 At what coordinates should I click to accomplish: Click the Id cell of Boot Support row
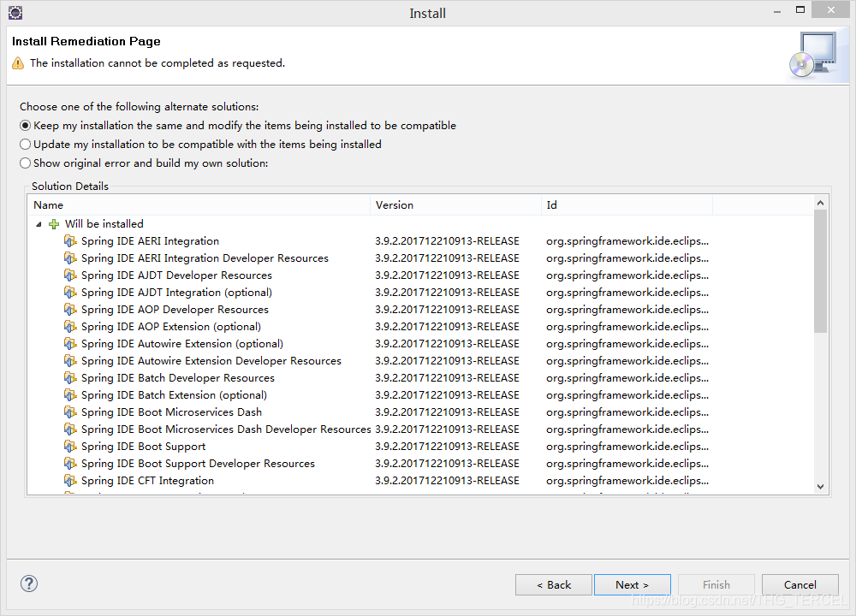click(627, 447)
